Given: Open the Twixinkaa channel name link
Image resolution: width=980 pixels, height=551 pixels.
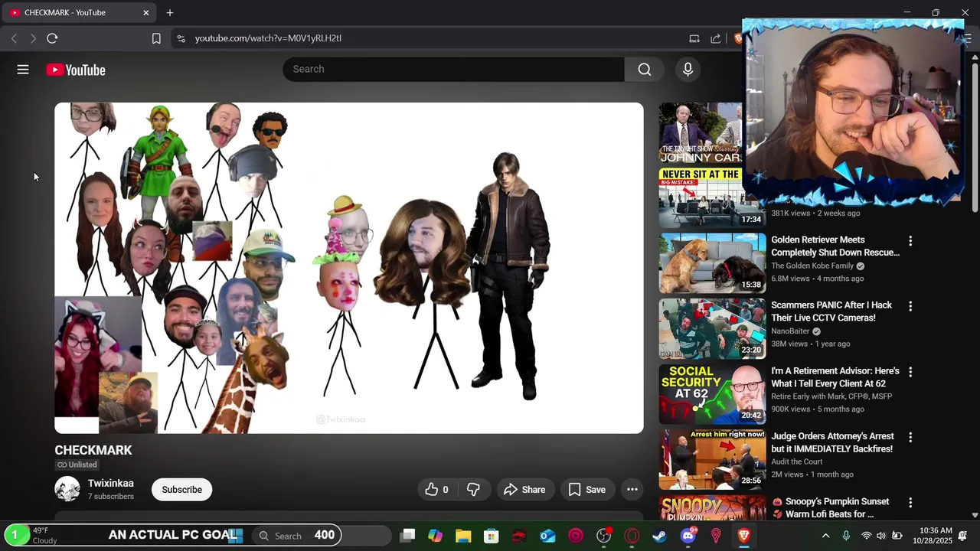Looking at the screenshot, I should coord(111,483).
